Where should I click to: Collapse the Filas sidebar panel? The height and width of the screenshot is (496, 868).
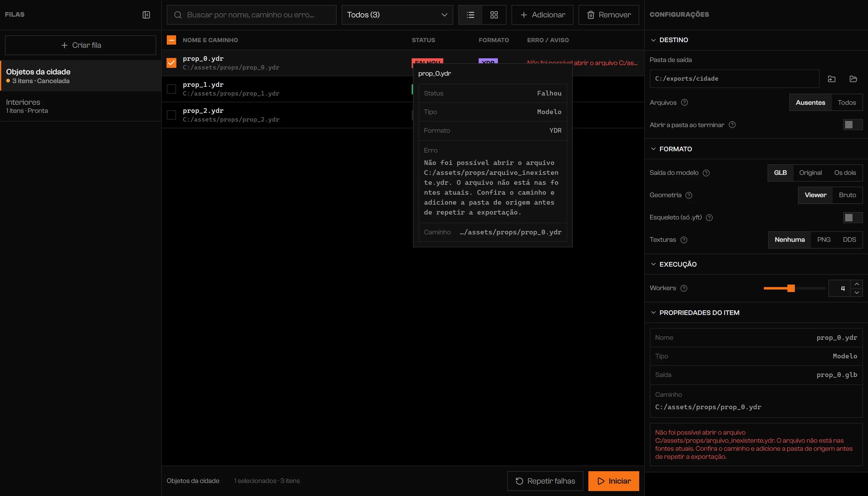click(x=146, y=15)
